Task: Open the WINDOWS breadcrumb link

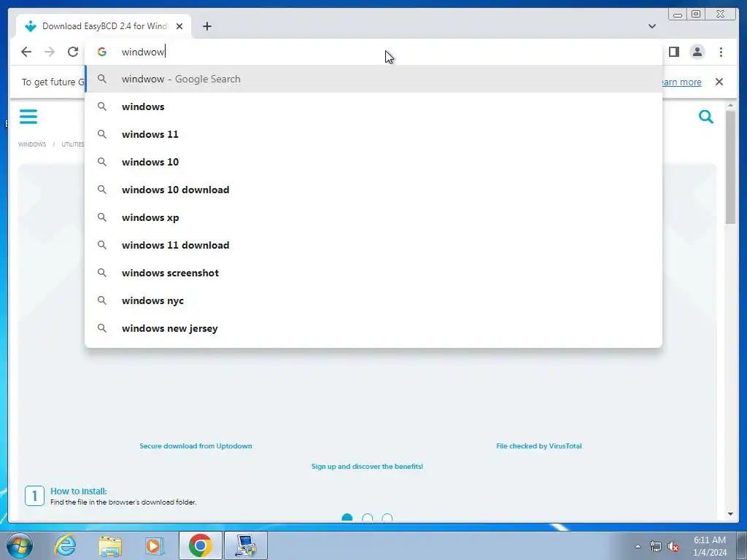Action: [x=32, y=144]
